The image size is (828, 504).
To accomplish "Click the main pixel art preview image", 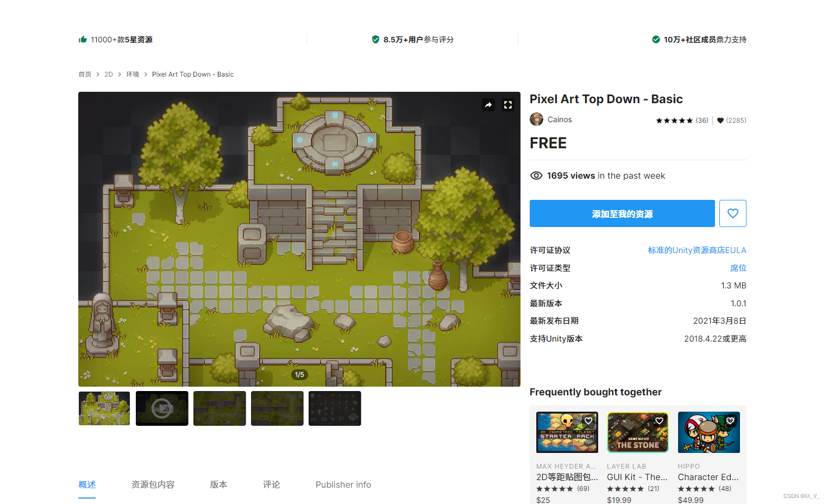I will click(x=299, y=239).
